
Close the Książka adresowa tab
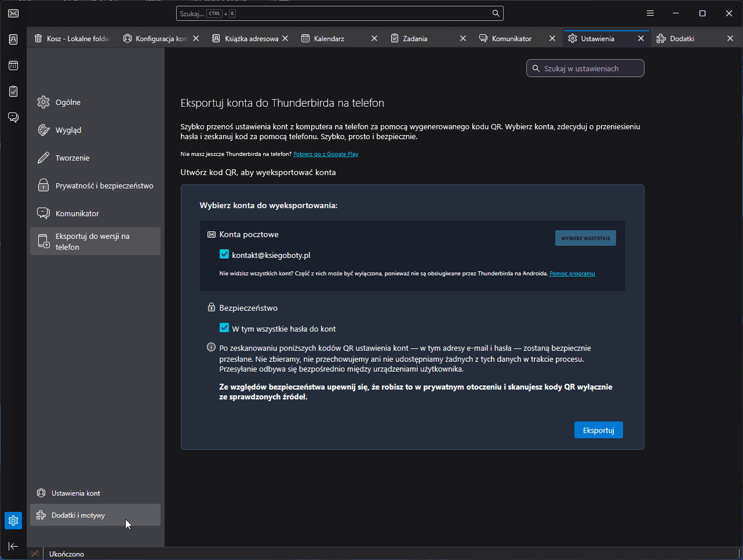point(285,38)
